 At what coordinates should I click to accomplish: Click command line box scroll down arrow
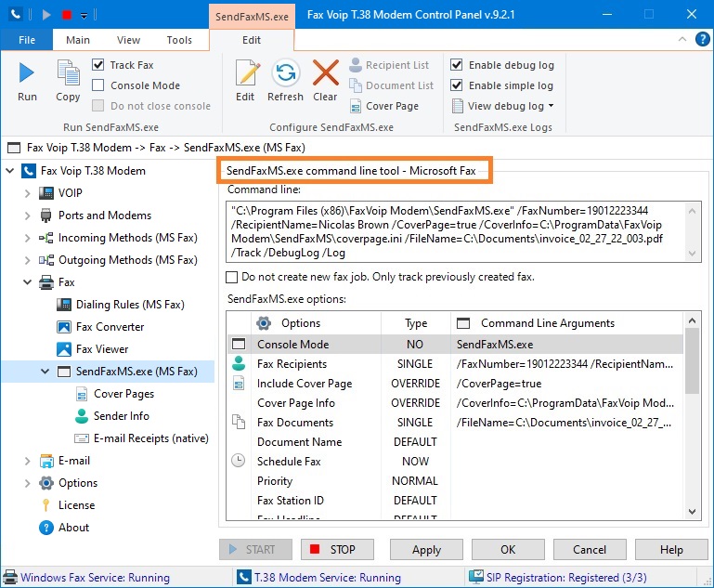pyautogui.click(x=692, y=254)
